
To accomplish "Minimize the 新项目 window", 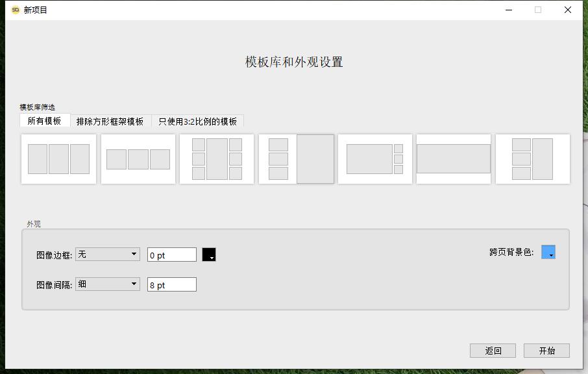I will pyautogui.click(x=509, y=10).
